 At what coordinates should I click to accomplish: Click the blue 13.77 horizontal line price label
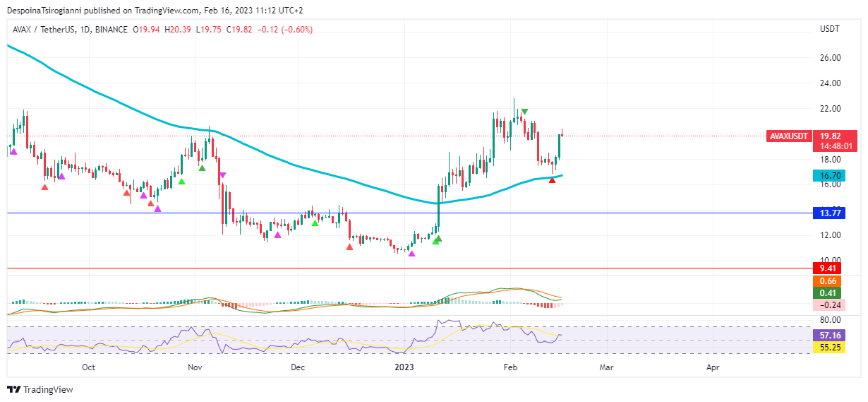(x=826, y=213)
